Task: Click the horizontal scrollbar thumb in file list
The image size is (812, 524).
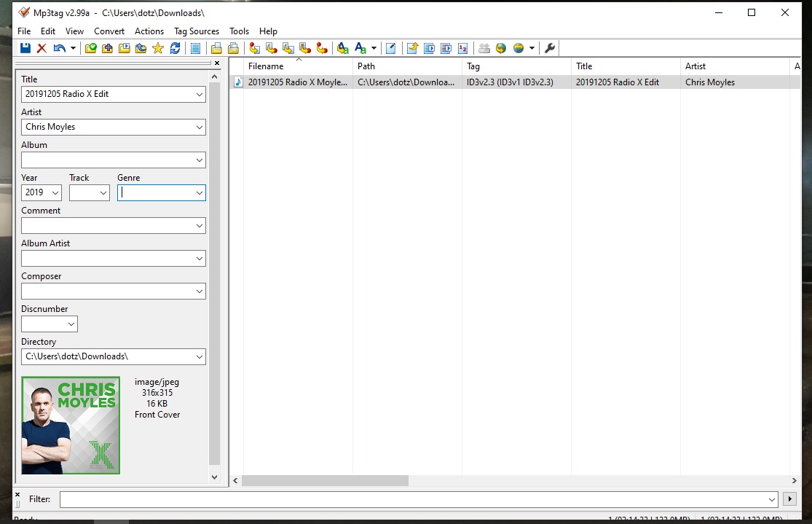Action: pos(325,481)
